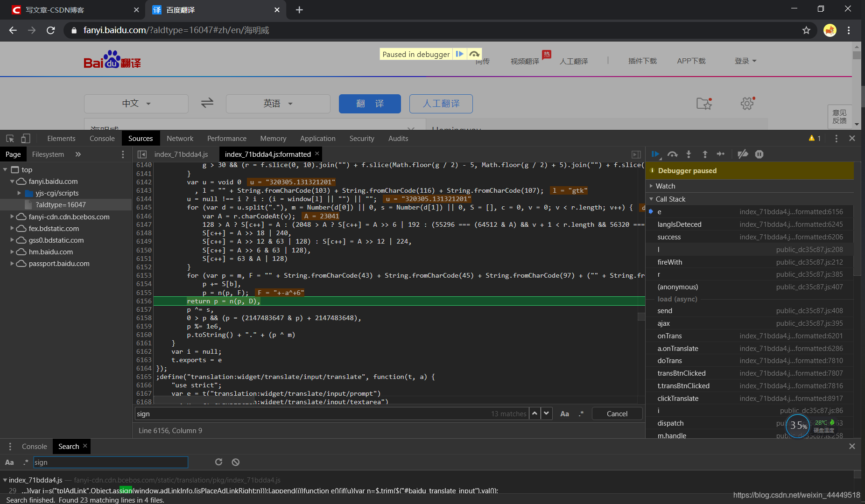The width and height of the screenshot is (865, 504).
Task: Open navigator three-dot options menu
Action: [123, 154]
